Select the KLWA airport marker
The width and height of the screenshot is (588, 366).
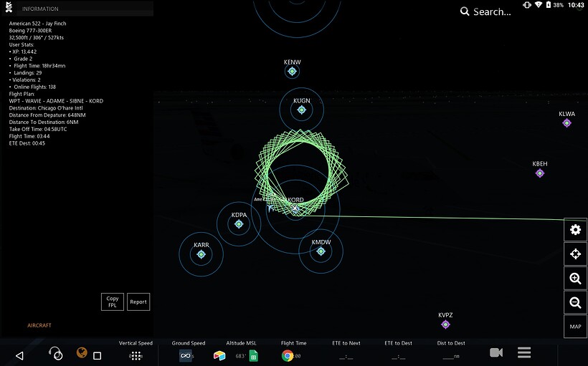point(566,123)
